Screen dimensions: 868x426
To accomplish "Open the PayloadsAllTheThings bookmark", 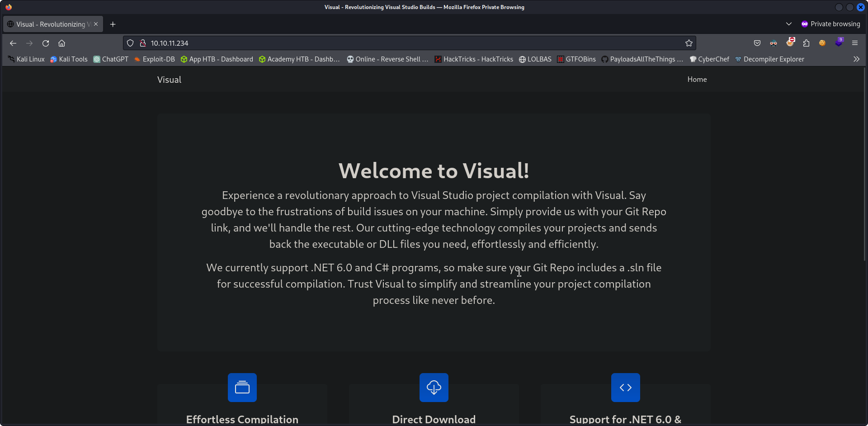I will tap(642, 59).
